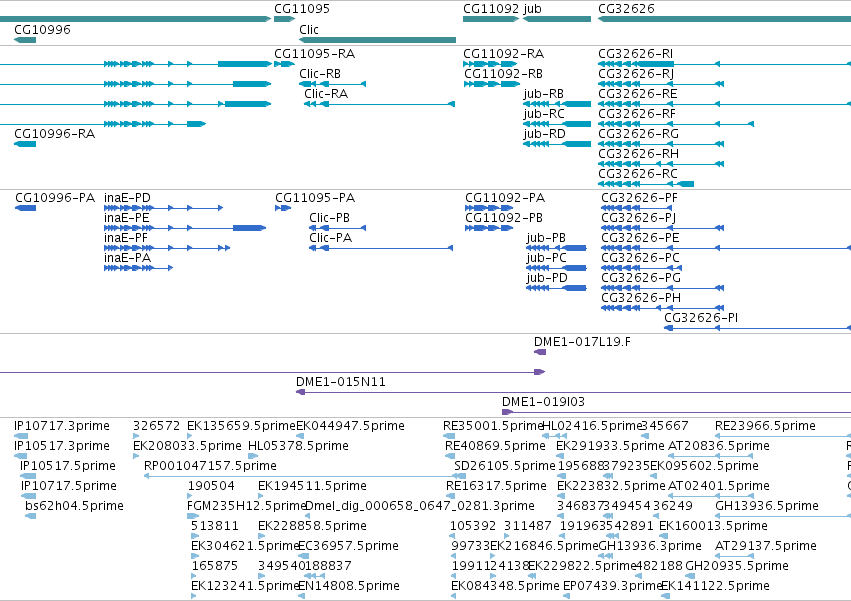Select the CG10996 gene label

(x=42, y=29)
